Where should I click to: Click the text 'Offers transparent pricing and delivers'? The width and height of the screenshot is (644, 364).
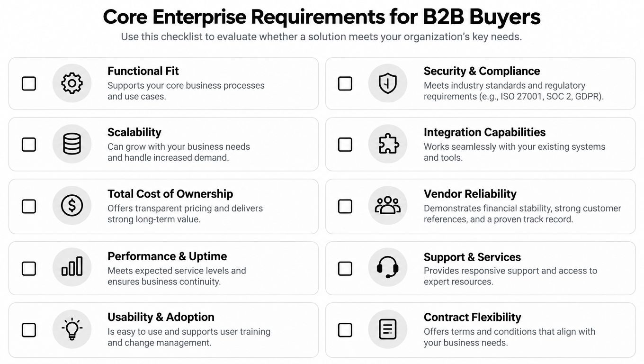pos(185,209)
